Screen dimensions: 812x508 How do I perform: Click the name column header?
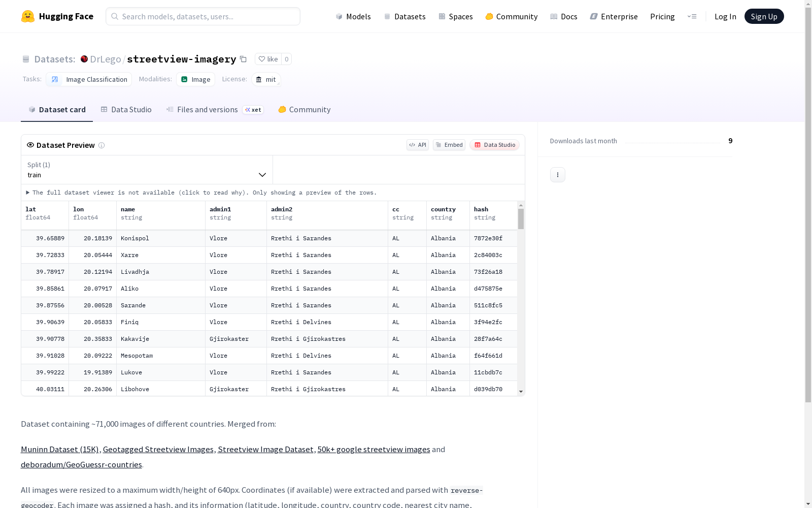tap(161, 215)
